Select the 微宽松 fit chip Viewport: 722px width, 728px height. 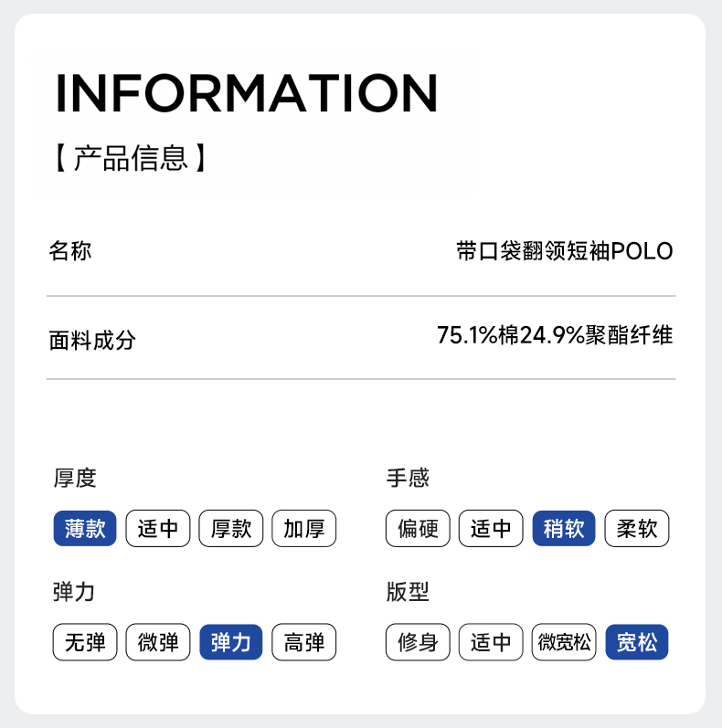pos(564,642)
